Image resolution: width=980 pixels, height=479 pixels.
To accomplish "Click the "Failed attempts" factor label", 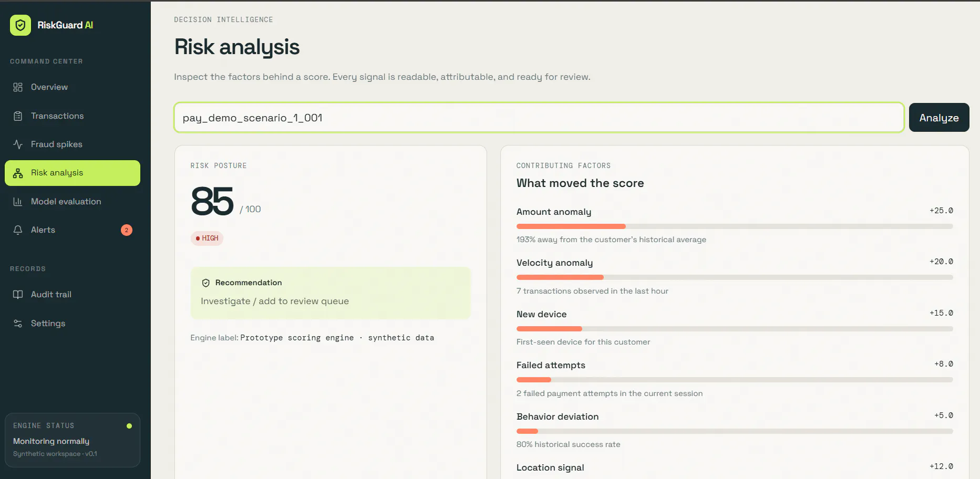I will point(551,365).
